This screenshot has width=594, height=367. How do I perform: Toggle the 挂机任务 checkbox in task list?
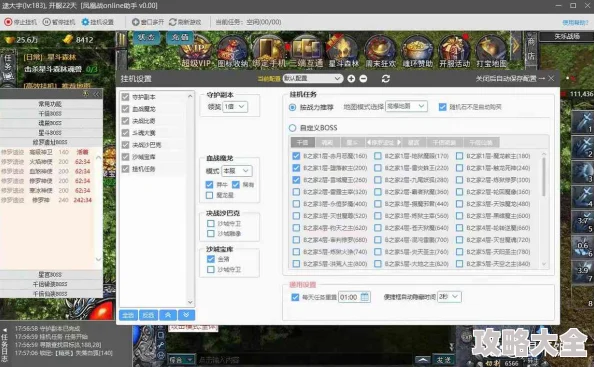coord(125,169)
